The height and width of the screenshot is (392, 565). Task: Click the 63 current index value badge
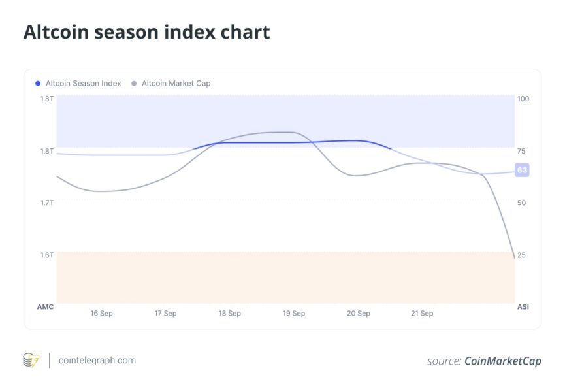pyautogui.click(x=522, y=170)
